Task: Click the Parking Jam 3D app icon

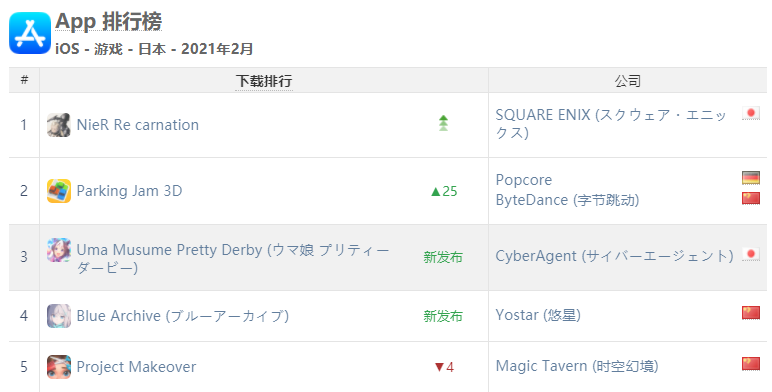Action: click(x=59, y=191)
